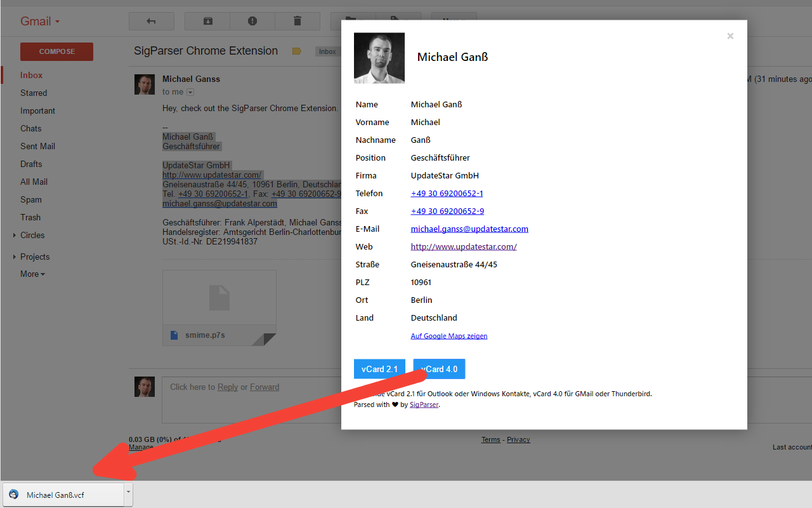812x508 pixels.
Task: Select 'Ganß' value in Nachname row
Action: (x=421, y=140)
